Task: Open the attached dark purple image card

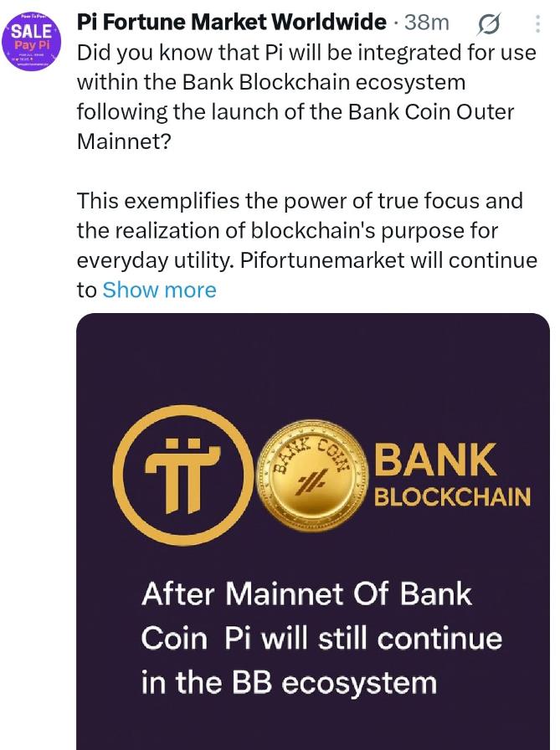Action: pyautogui.click(x=313, y=532)
